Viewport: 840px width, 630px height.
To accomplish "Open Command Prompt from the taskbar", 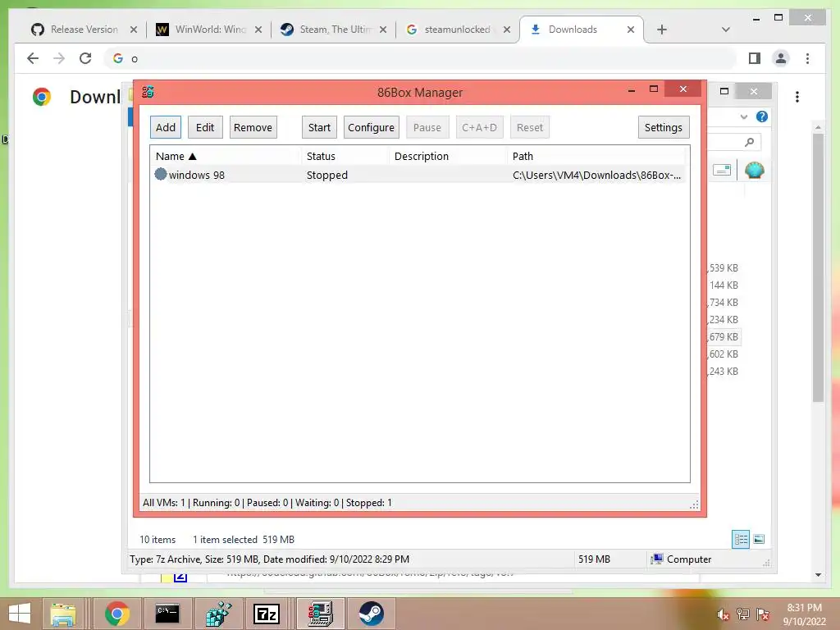I will click(167, 614).
